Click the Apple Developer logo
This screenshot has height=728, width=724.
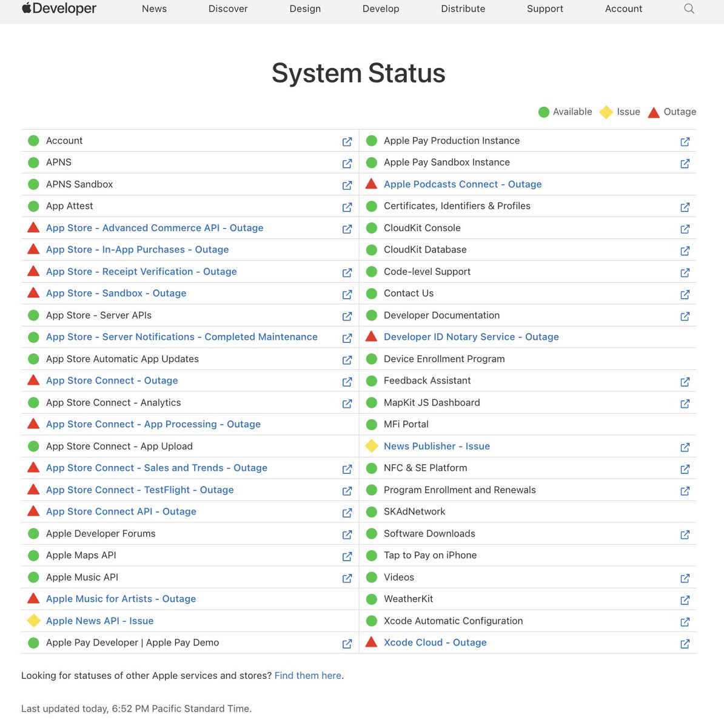coord(59,8)
